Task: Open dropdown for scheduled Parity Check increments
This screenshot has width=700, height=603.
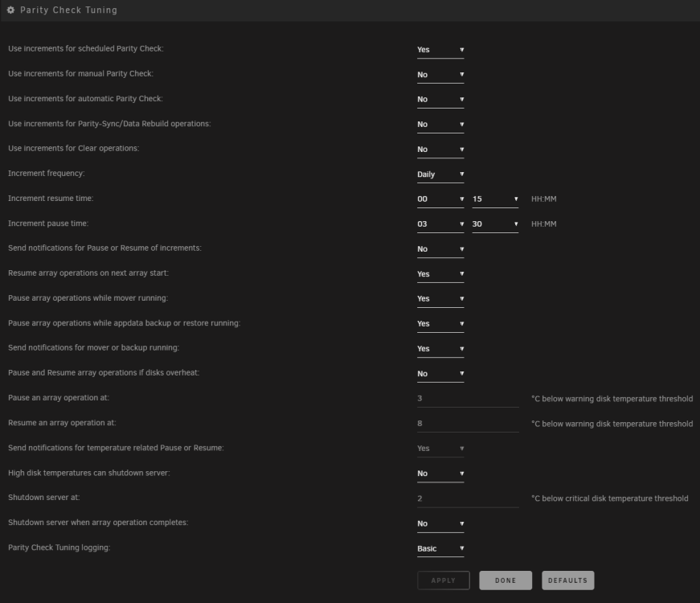Action: tap(440, 50)
